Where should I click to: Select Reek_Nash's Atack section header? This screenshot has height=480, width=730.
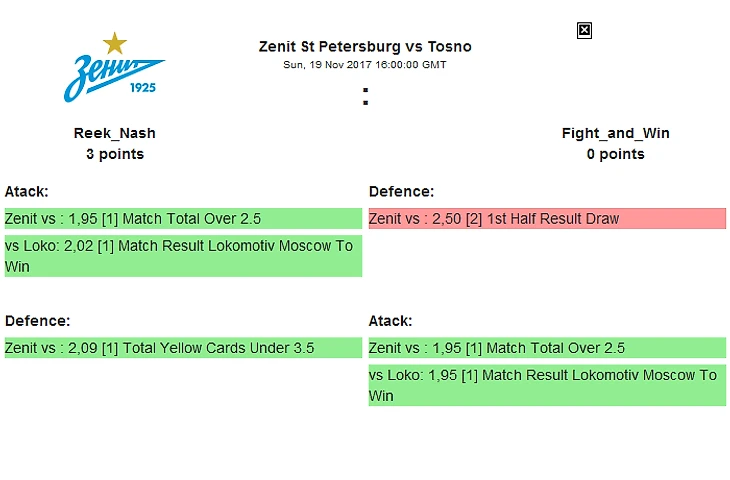tap(27, 191)
